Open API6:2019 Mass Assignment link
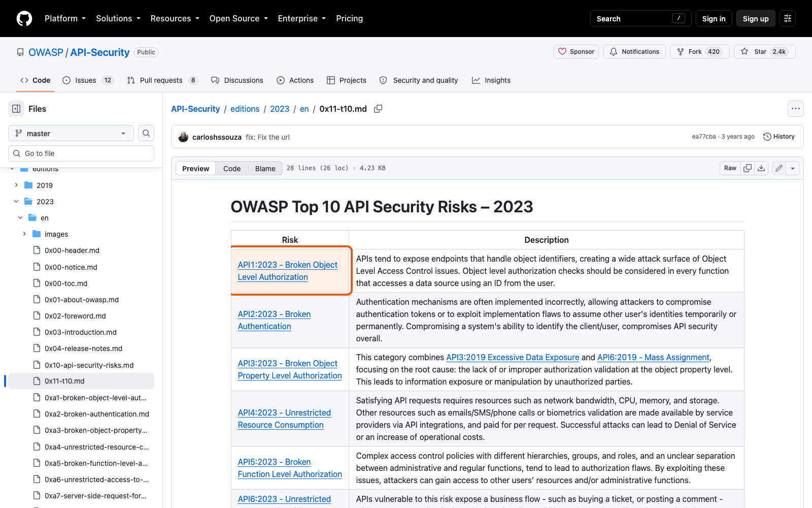Screen dimensions: 812x508 tap(653, 357)
